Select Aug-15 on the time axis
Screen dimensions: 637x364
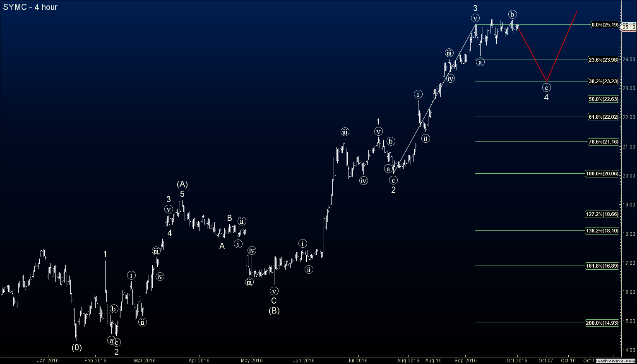[433, 360]
